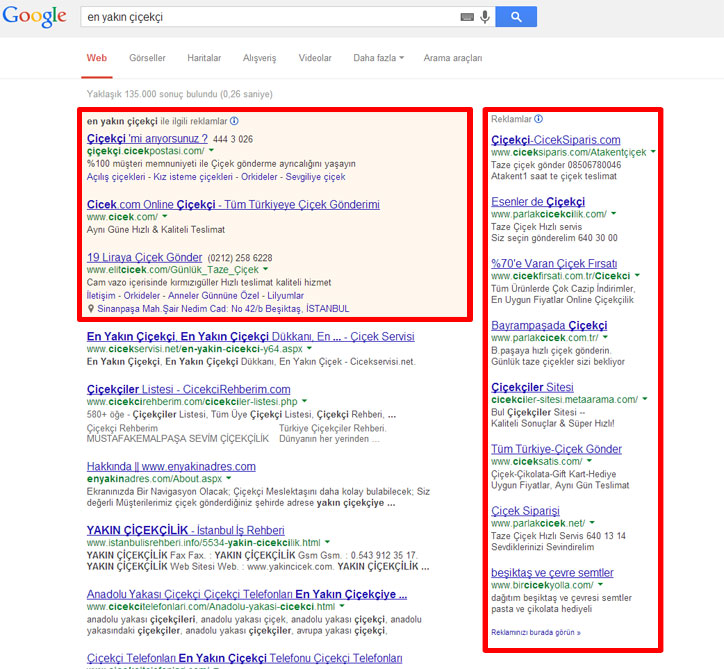The height and width of the screenshot is (669, 724).
Task: Click the first ad's 'Orkideler' sitelink near 'Sevgiliye çiçek'
Action: coord(259,177)
